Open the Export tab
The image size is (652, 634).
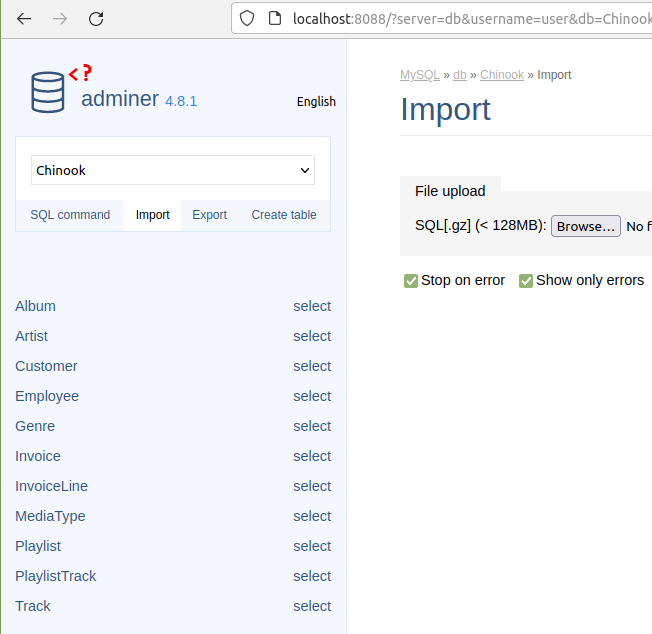coord(210,215)
